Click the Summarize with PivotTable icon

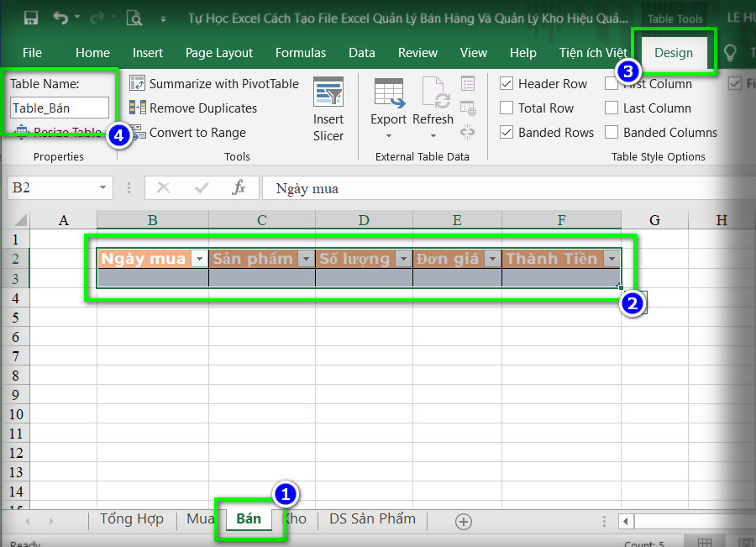click(x=138, y=83)
